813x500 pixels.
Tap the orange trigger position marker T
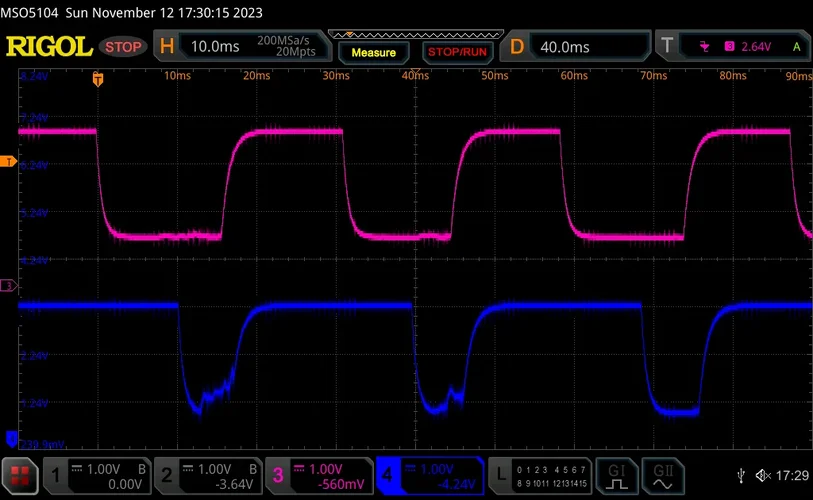pyautogui.click(x=97, y=79)
